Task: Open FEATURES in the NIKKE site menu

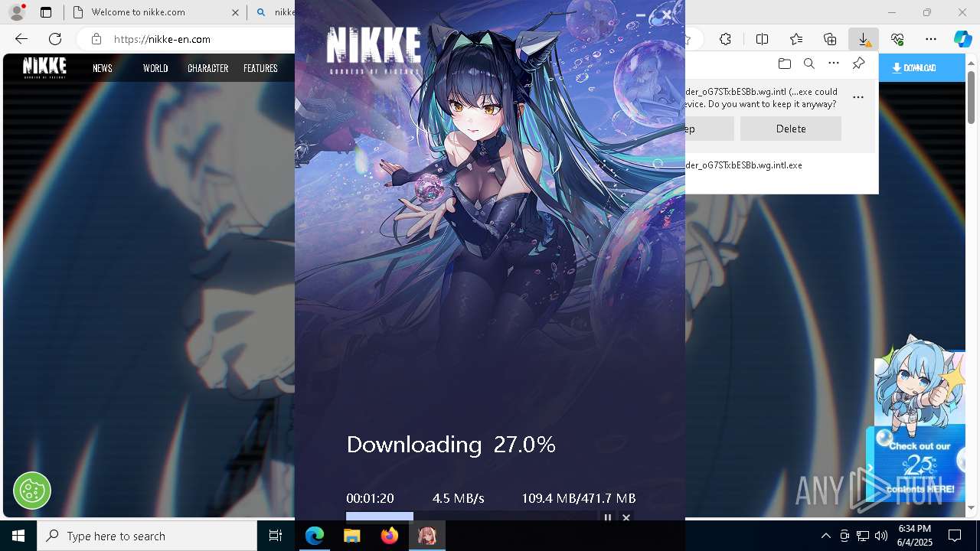Action: (260, 68)
